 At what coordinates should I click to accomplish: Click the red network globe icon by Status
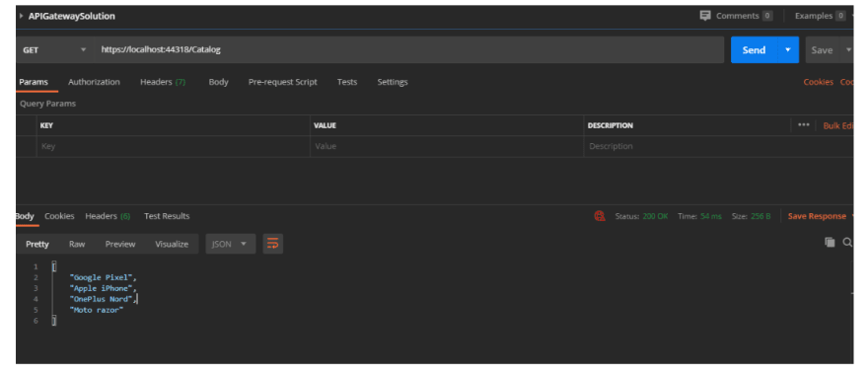pos(600,216)
